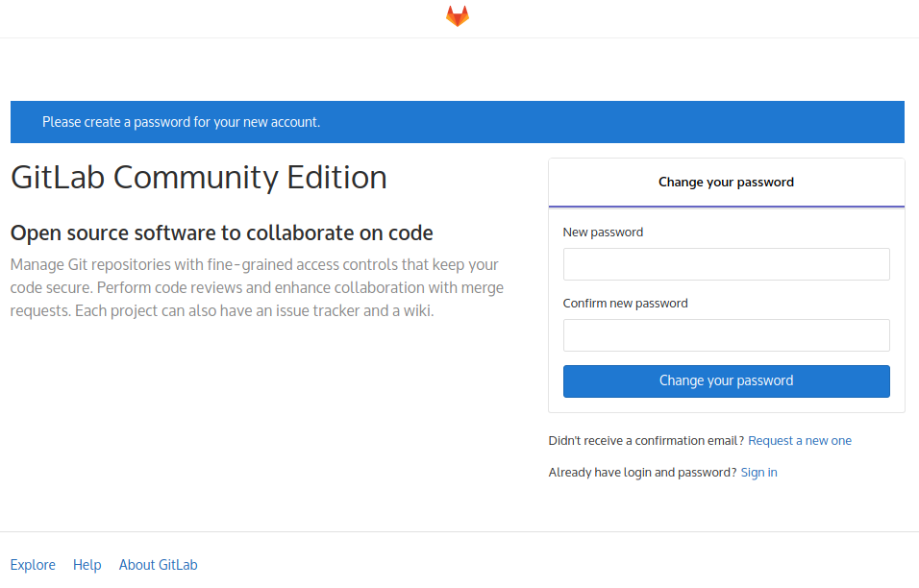Click the blue Change your password button

point(726,381)
